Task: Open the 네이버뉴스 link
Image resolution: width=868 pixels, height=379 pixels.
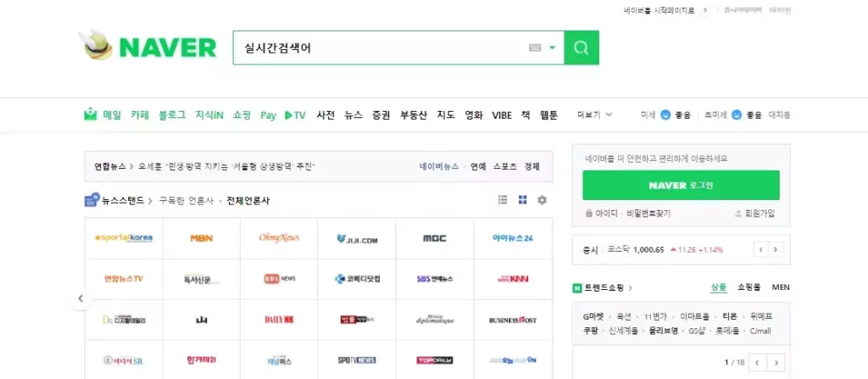Action: point(439,166)
